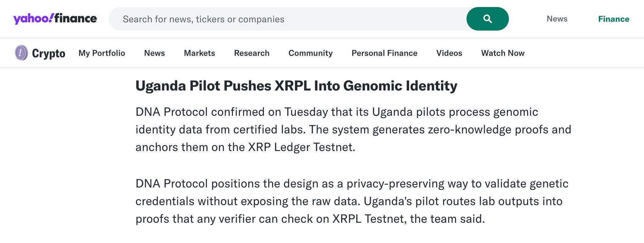Expand the Personal Finance menu

tap(384, 53)
